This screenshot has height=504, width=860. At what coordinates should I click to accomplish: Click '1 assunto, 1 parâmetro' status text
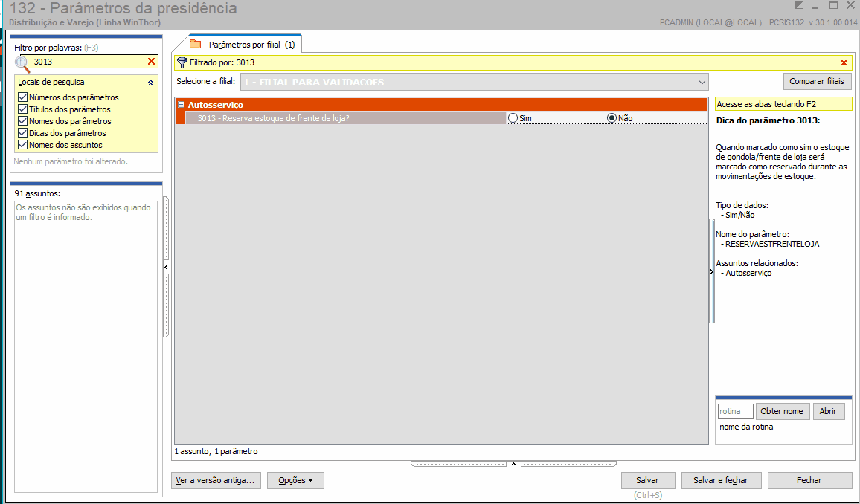tap(216, 451)
